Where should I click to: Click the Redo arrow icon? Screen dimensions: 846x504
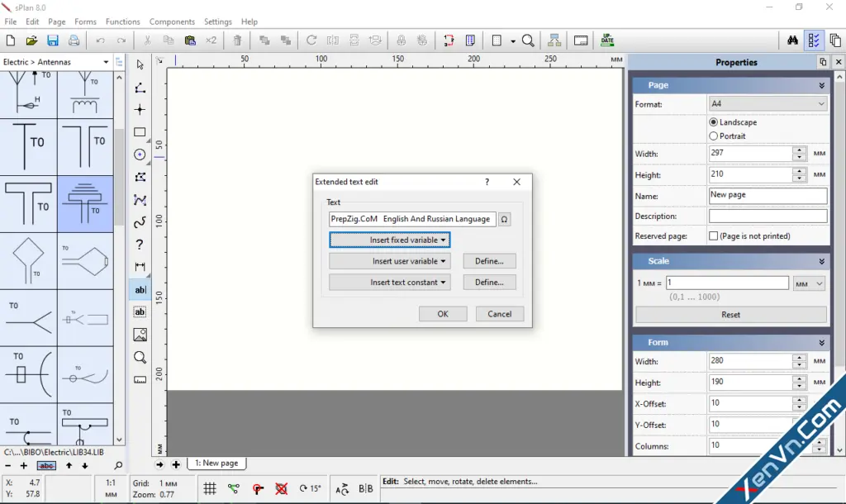pyautogui.click(x=121, y=40)
